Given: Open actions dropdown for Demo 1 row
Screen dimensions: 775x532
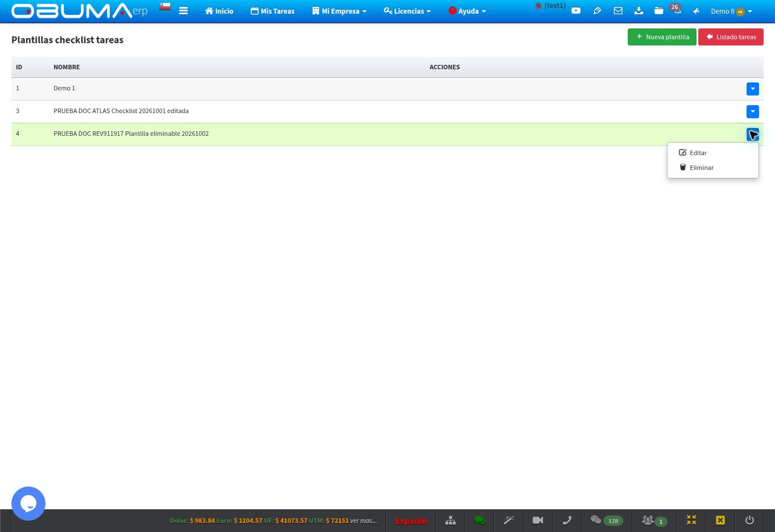Looking at the screenshot, I should [x=753, y=89].
